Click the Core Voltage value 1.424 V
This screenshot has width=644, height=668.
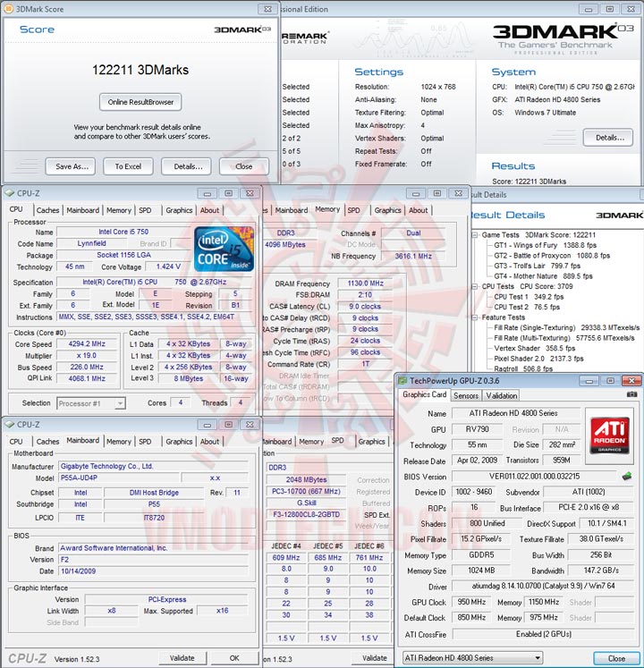click(168, 266)
